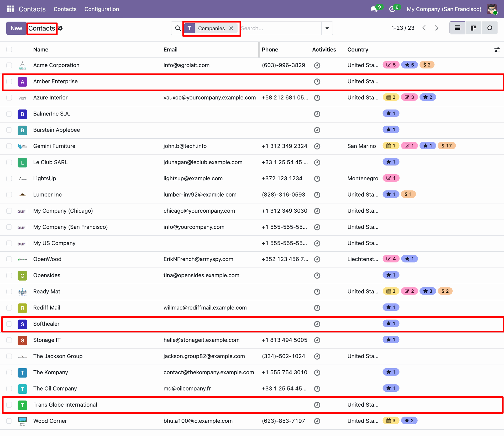Open the company switcher My Company (San Francisco)
504x436 pixels.
click(x=444, y=9)
